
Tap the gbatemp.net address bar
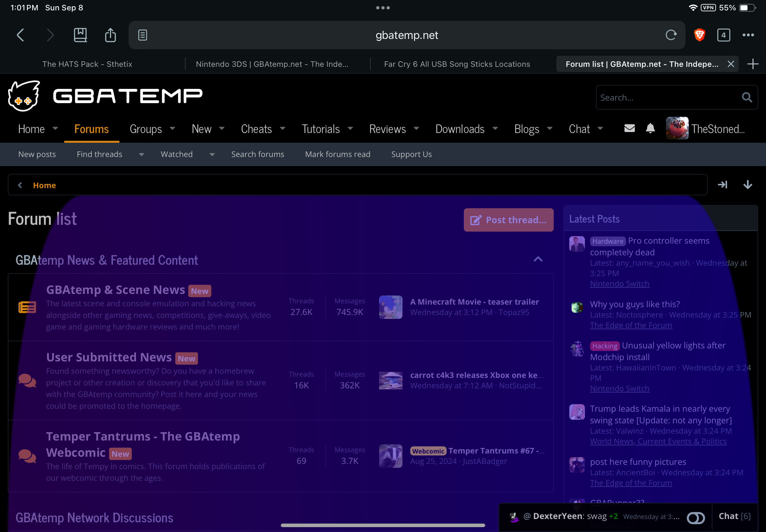pyautogui.click(x=407, y=35)
